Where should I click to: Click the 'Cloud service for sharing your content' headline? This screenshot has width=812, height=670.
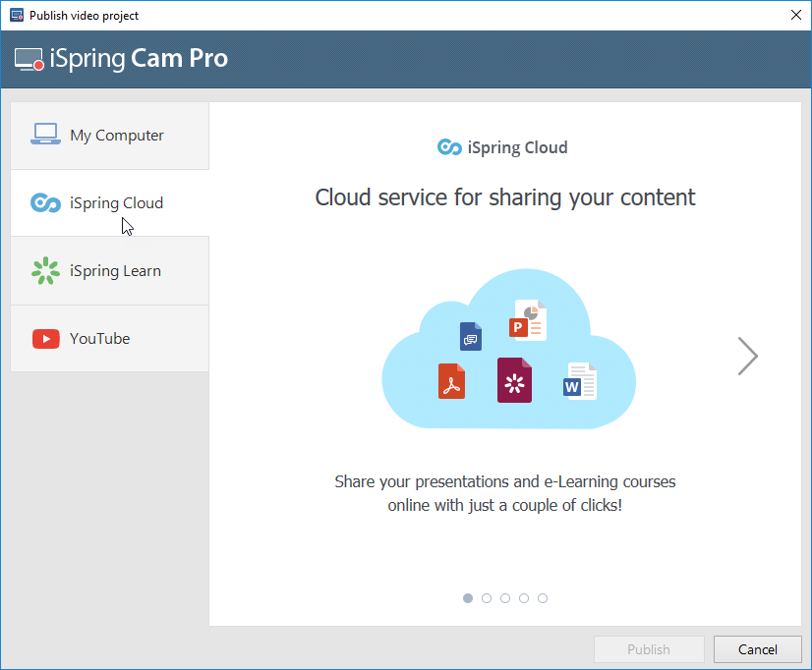click(x=505, y=197)
